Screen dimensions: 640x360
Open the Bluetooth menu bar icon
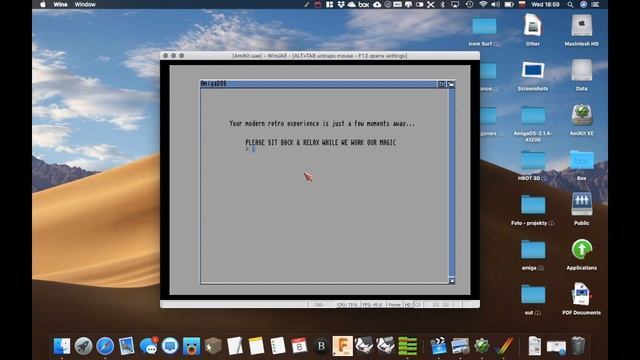(443, 4)
